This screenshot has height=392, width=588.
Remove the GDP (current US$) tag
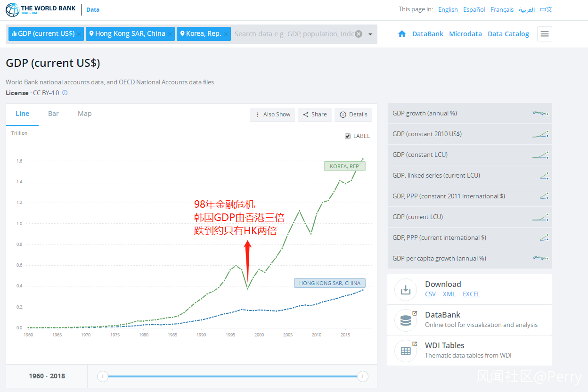coord(80,34)
